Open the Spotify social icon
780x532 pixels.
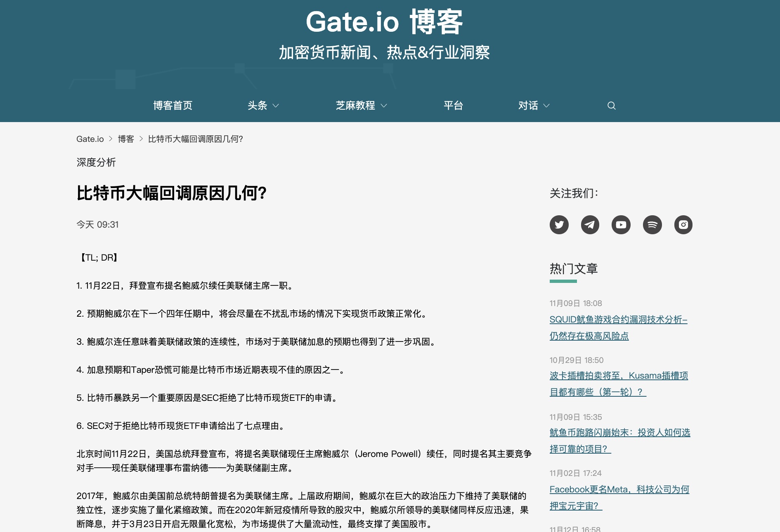point(652,225)
